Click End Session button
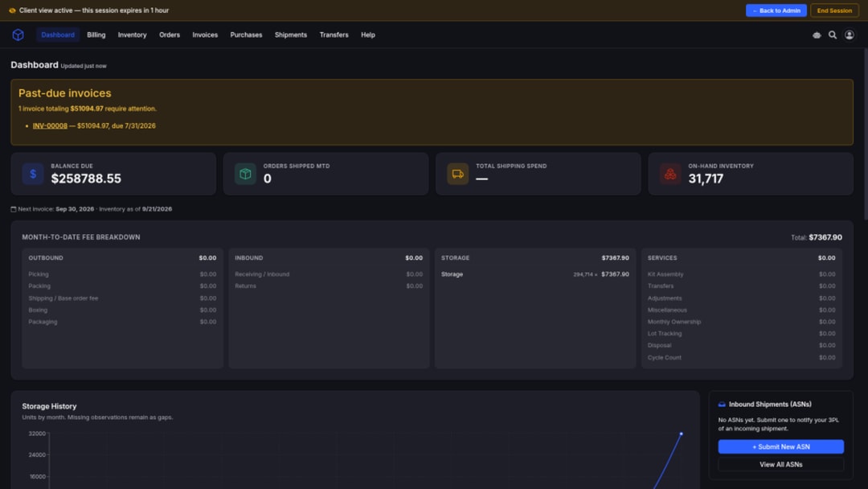Screen dimensions: 868x489 [834, 10]
